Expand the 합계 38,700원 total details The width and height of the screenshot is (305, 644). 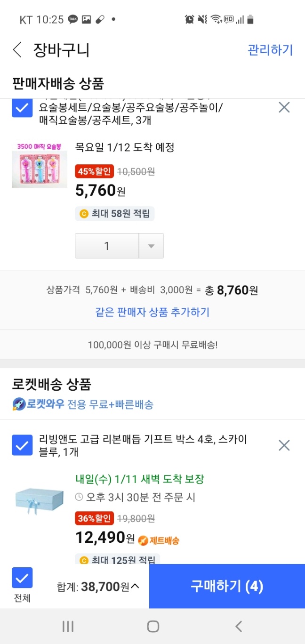point(135,587)
